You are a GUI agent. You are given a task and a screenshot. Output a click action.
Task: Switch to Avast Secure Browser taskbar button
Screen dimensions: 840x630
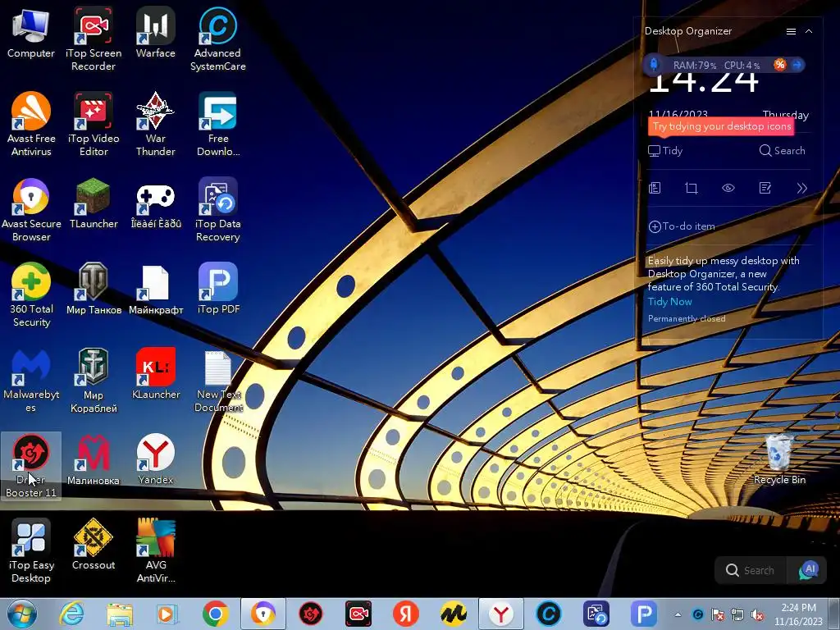[x=263, y=614]
